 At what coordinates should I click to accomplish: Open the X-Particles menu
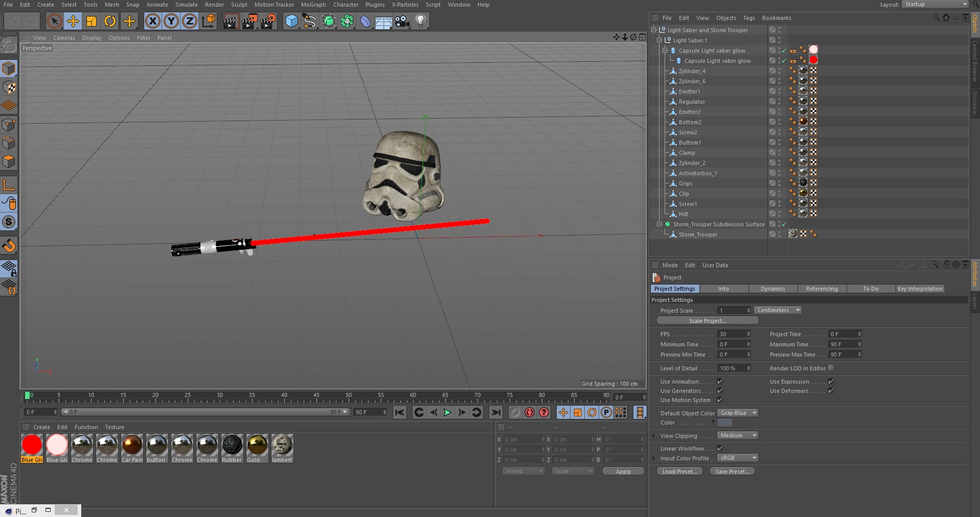pos(405,5)
